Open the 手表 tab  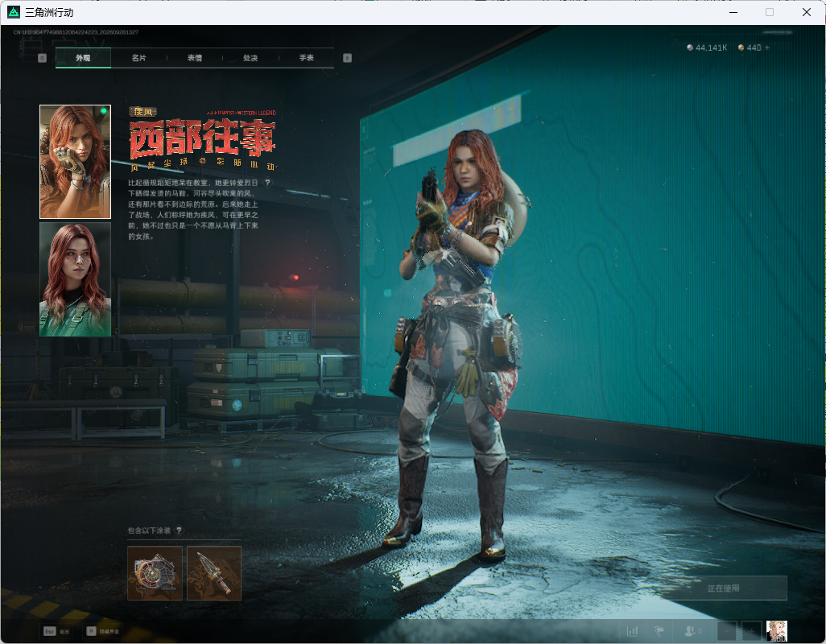(x=307, y=58)
